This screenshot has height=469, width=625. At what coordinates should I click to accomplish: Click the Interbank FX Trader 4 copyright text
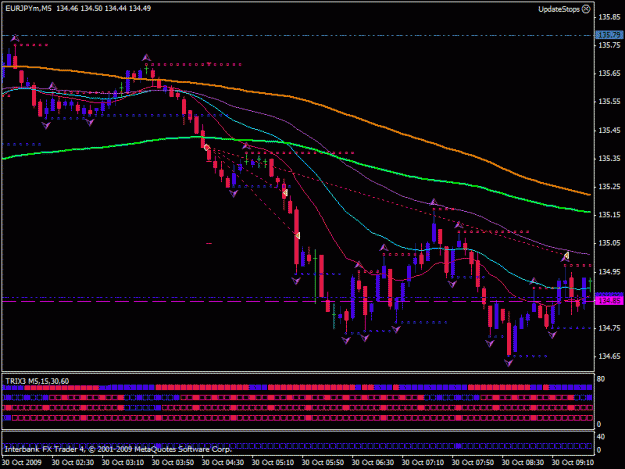tap(118, 449)
